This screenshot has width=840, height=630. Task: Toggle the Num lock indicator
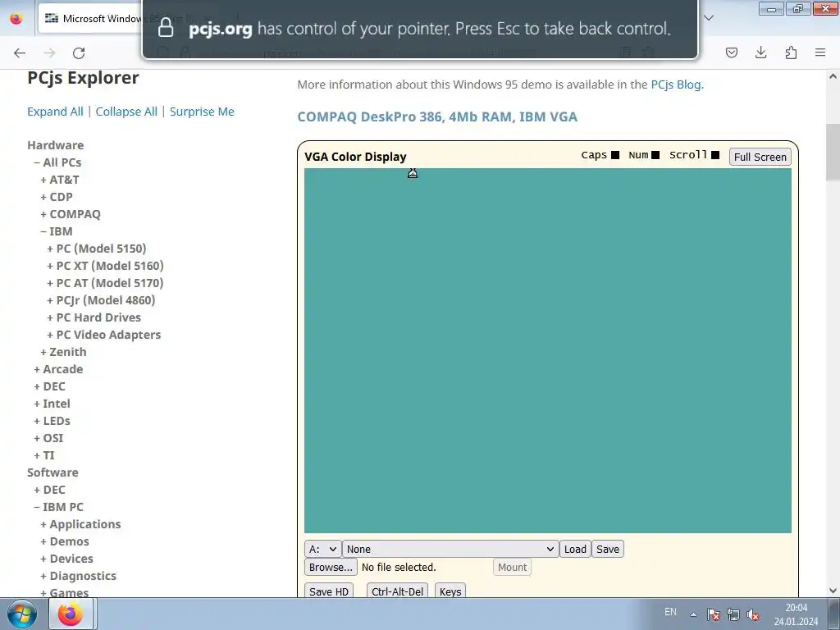click(x=655, y=155)
